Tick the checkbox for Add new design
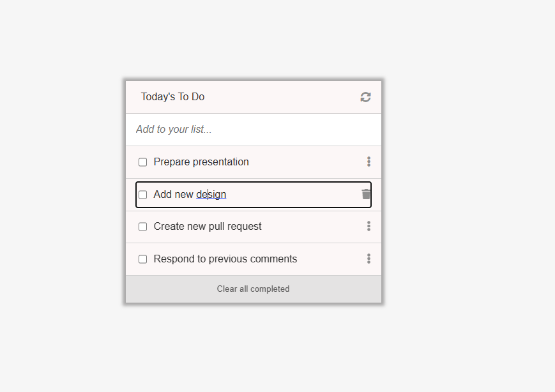 142,195
